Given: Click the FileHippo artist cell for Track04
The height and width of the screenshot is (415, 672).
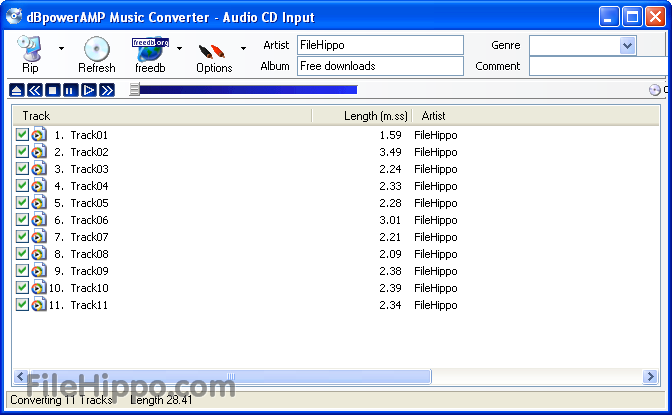Looking at the screenshot, I should click(435, 186).
